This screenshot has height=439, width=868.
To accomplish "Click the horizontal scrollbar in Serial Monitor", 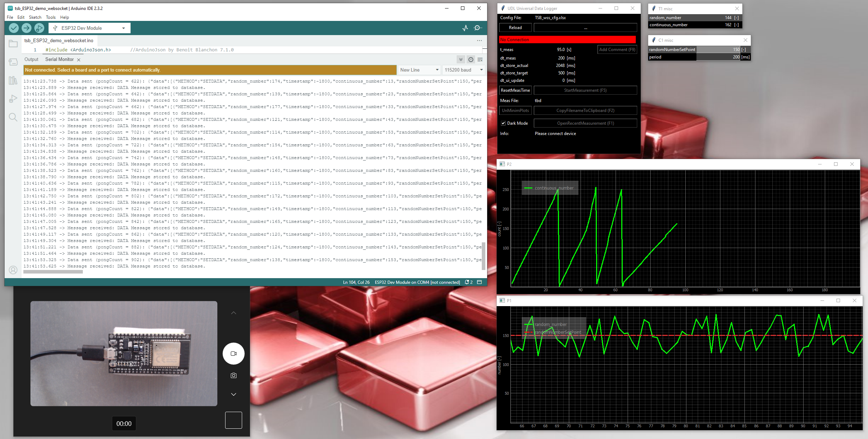I will tap(53, 272).
